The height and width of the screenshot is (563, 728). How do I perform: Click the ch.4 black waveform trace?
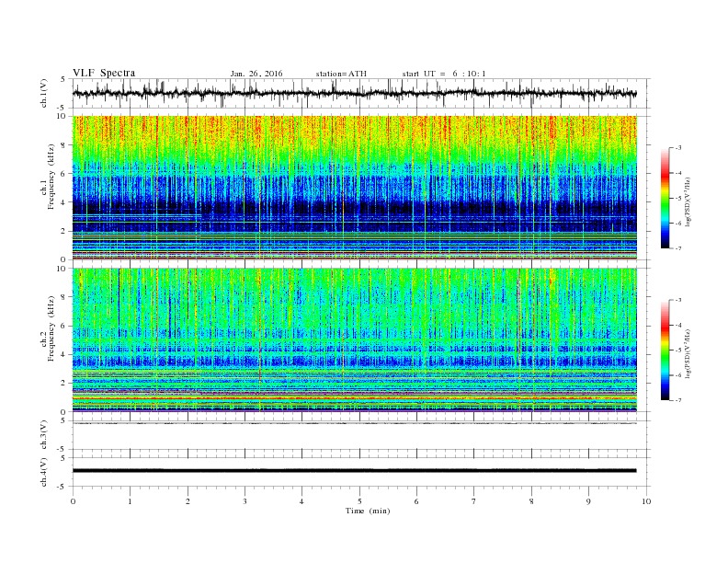354,471
